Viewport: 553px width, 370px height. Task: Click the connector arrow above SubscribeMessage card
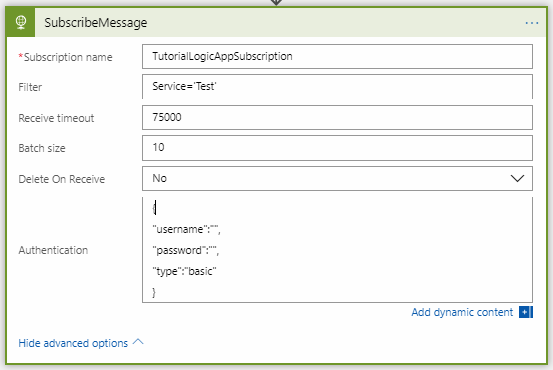pyautogui.click(x=276, y=2)
